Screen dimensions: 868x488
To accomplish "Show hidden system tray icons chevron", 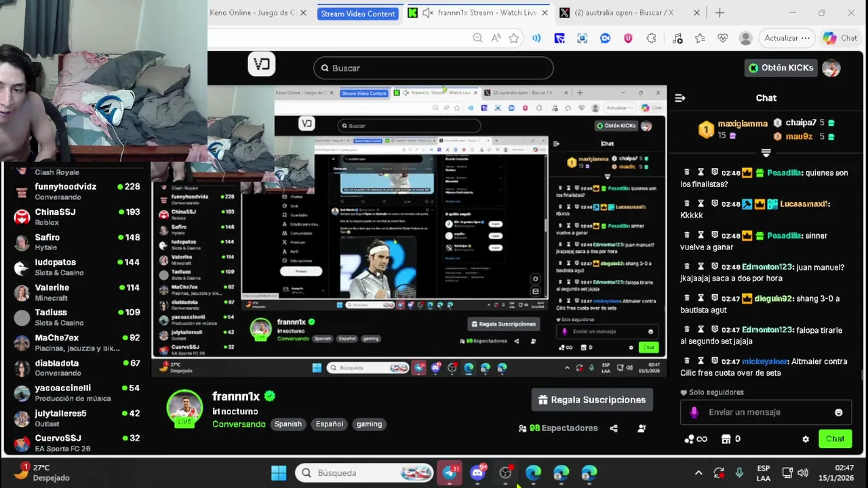I will click(698, 473).
